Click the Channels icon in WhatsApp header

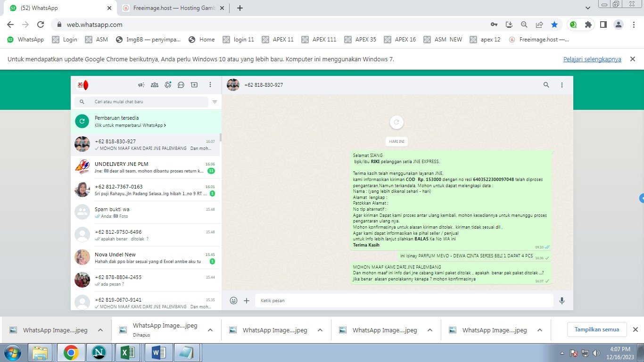click(181, 85)
